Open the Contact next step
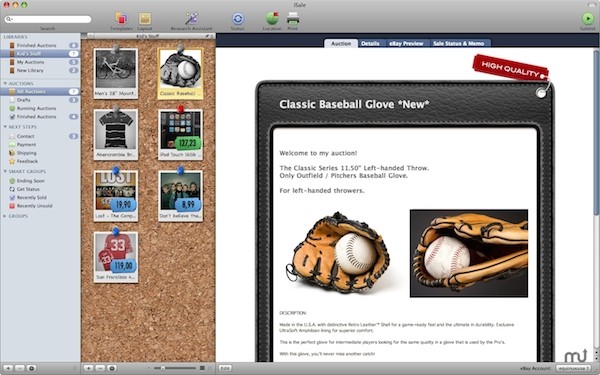 click(x=40, y=136)
